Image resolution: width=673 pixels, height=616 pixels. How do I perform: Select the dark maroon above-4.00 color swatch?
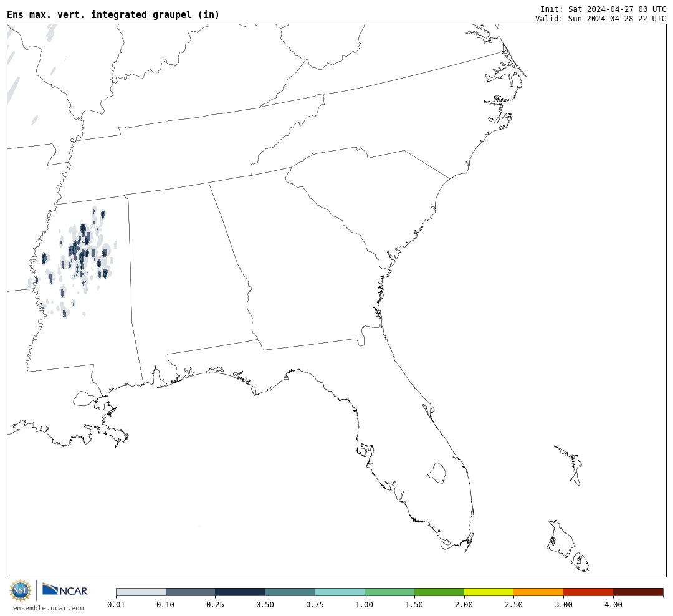point(638,592)
